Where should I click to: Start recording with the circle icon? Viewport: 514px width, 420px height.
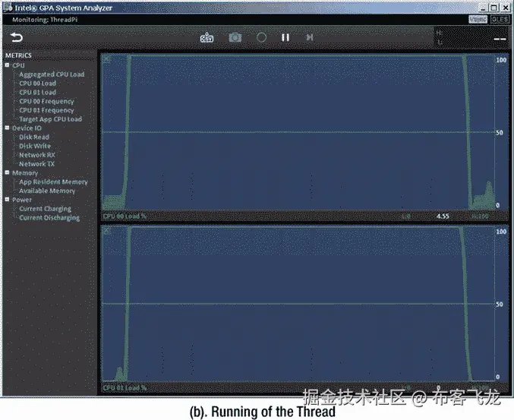[x=261, y=37]
